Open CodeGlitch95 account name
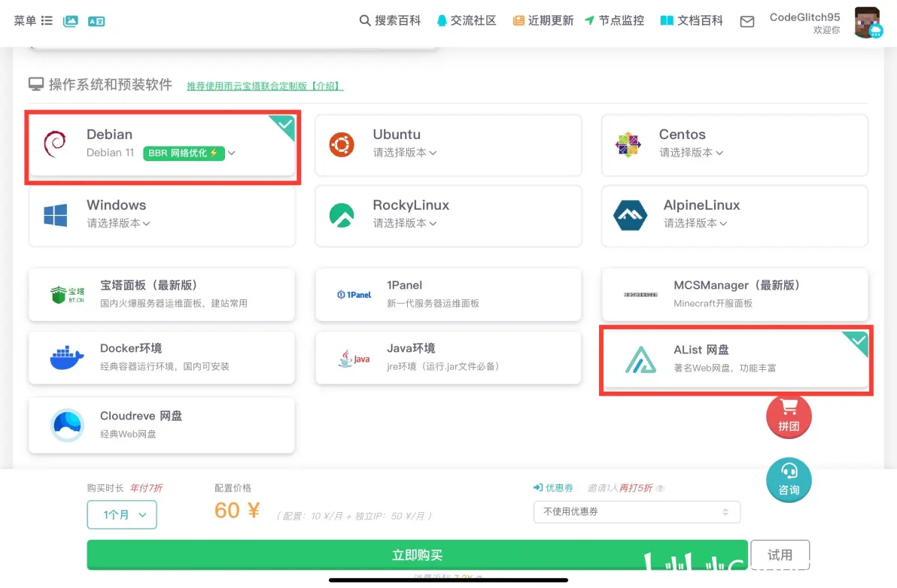 (804, 17)
